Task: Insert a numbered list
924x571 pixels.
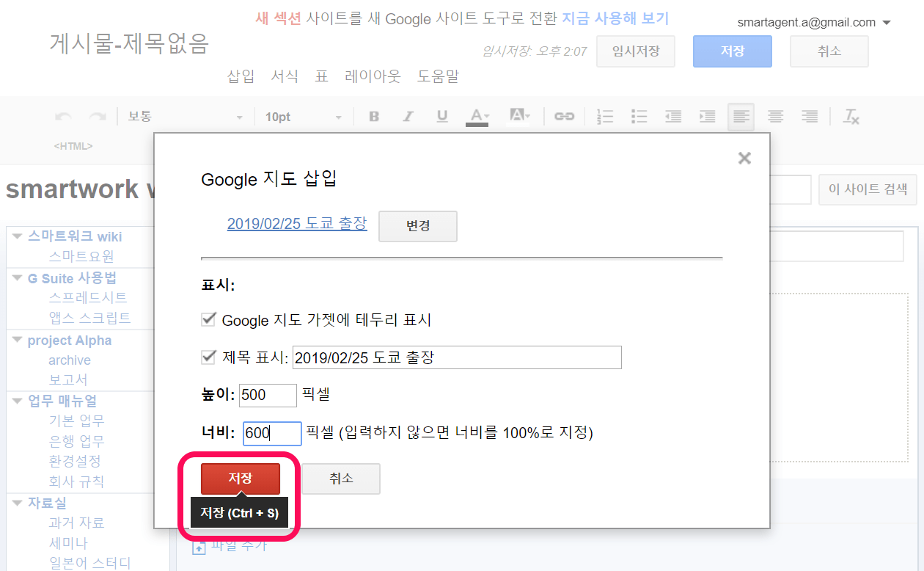Action: click(x=605, y=116)
